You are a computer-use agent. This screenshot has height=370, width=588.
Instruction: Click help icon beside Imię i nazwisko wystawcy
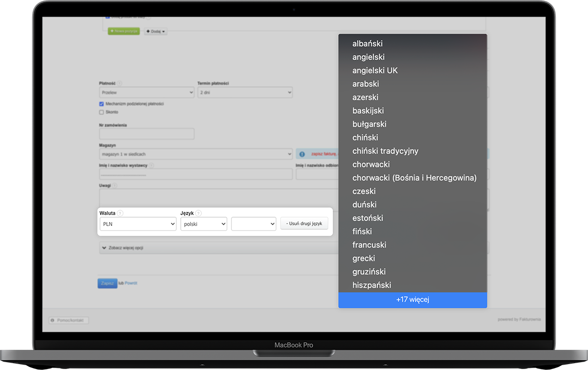point(152,166)
